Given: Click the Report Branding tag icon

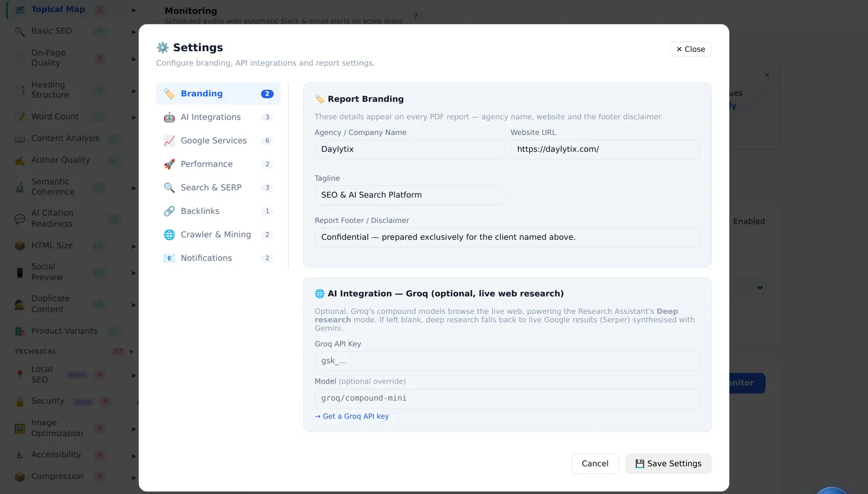Looking at the screenshot, I should tap(319, 99).
